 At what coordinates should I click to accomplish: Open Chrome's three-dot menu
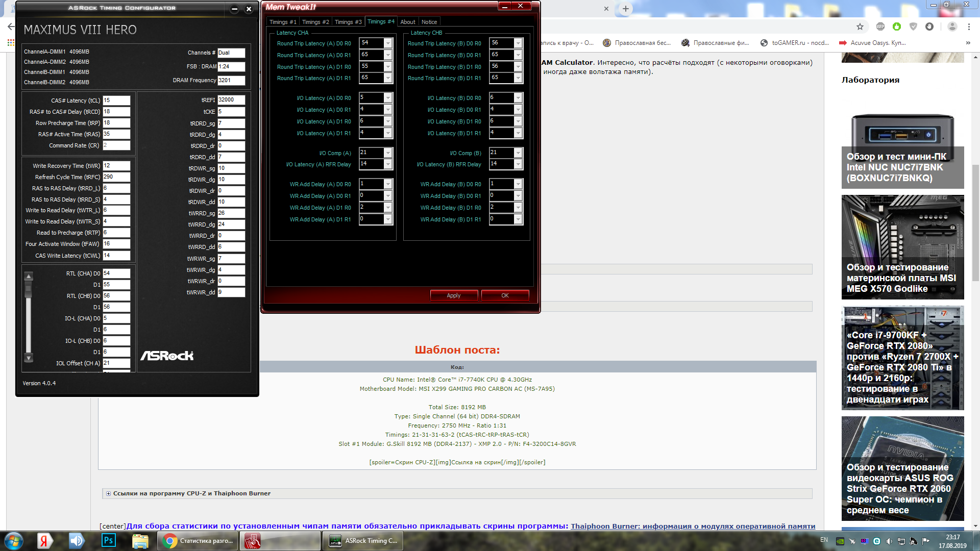[x=969, y=27]
